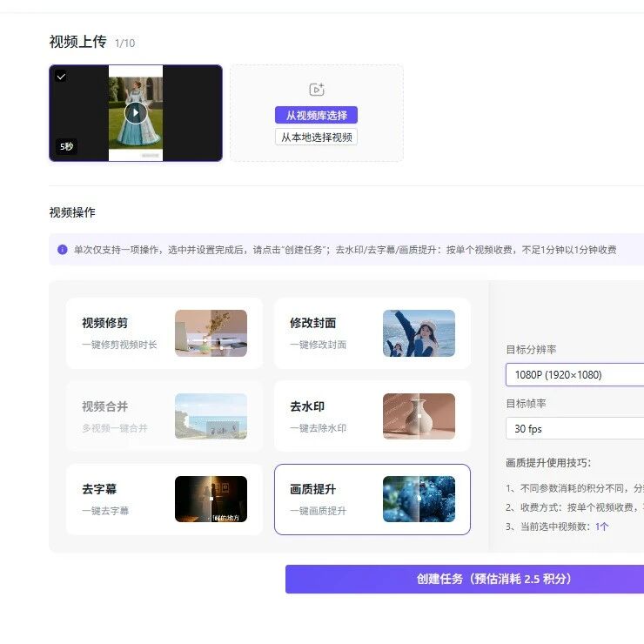Uncheck the selected 5秒 video checkbox

[61, 77]
